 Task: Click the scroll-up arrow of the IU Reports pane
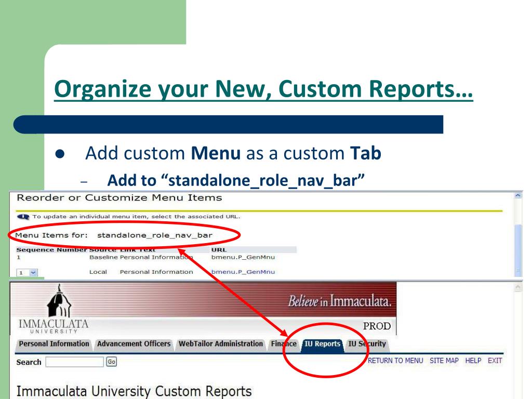click(x=518, y=287)
